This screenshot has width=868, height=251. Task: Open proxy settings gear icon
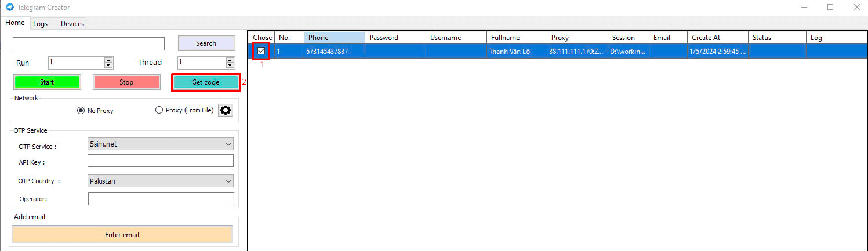click(226, 110)
